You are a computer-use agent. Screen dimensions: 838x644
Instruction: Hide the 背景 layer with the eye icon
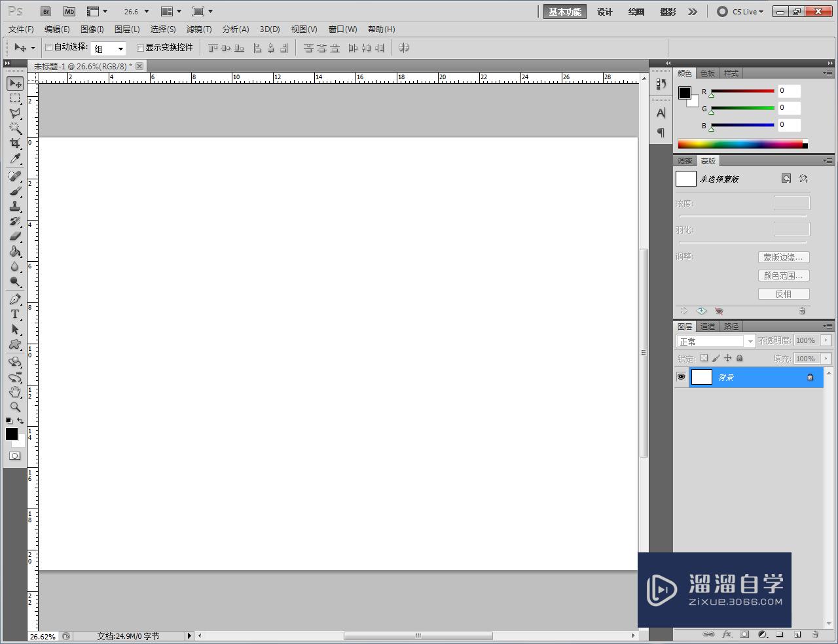click(682, 377)
